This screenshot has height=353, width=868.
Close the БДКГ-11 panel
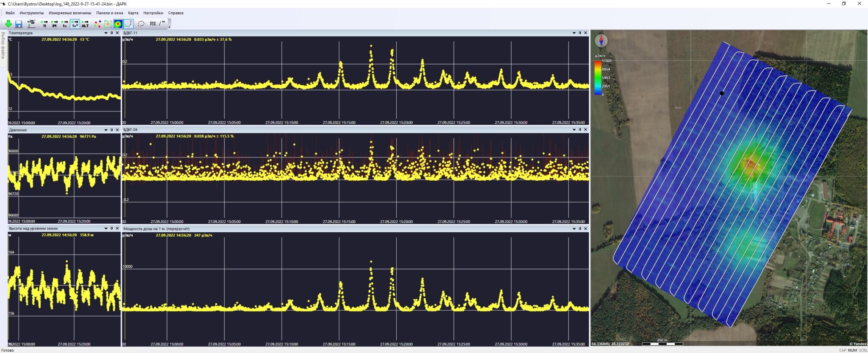pos(586,33)
